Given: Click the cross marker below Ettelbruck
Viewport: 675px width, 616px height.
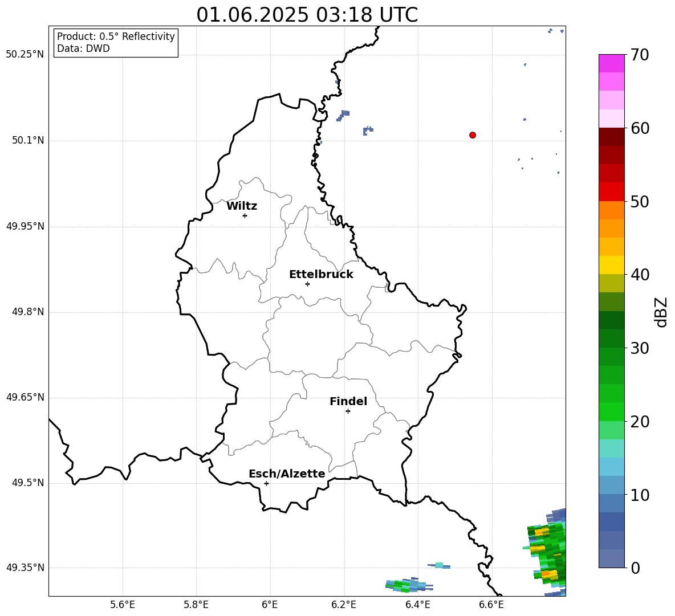Looking at the screenshot, I should 307,284.
